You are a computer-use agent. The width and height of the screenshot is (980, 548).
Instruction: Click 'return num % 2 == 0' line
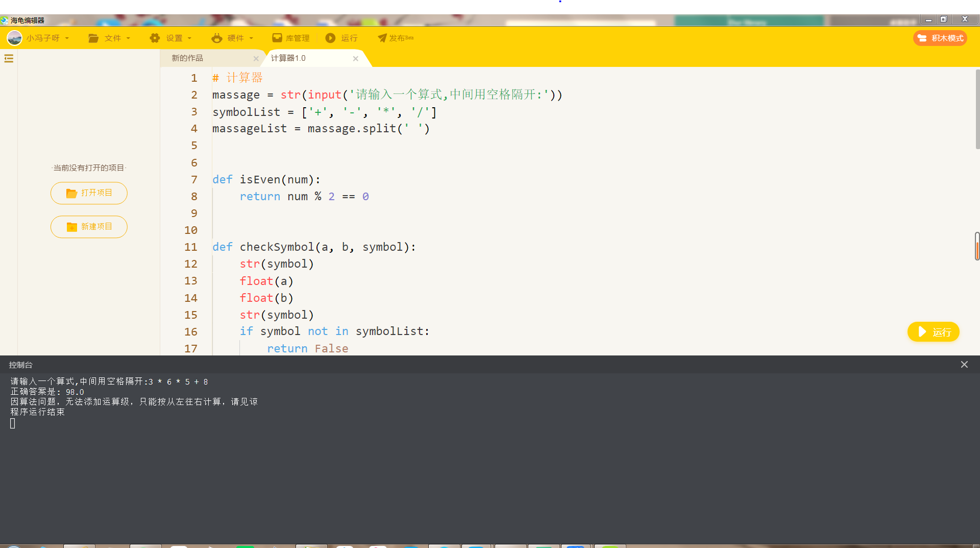point(304,197)
